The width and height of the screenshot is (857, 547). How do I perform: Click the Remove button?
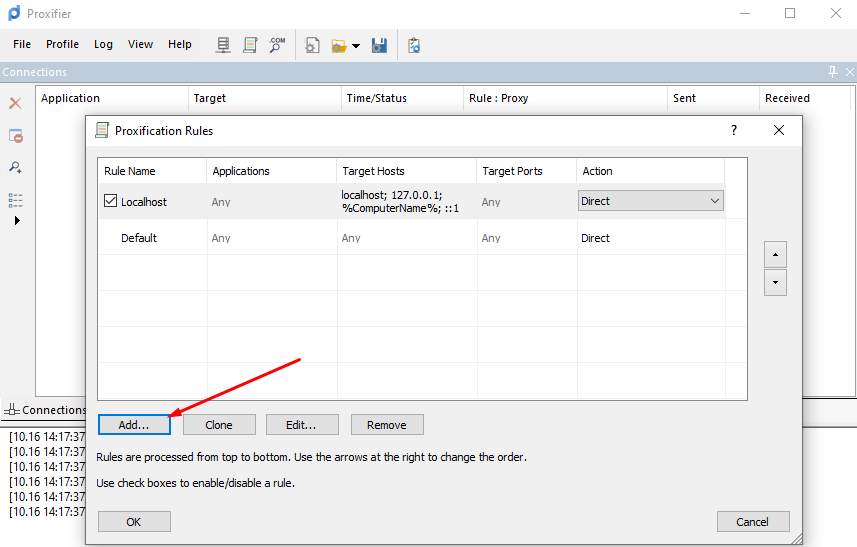point(387,425)
